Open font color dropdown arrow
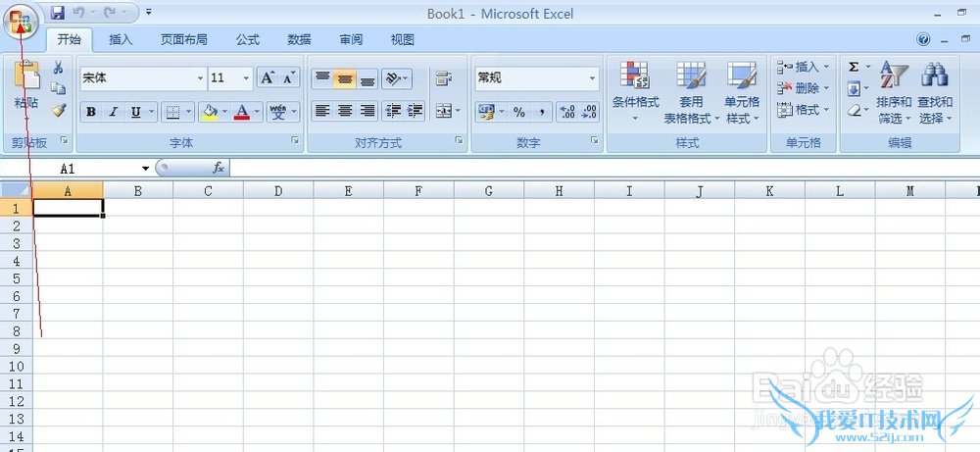The width and height of the screenshot is (980, 452). [x=257, y=112]
